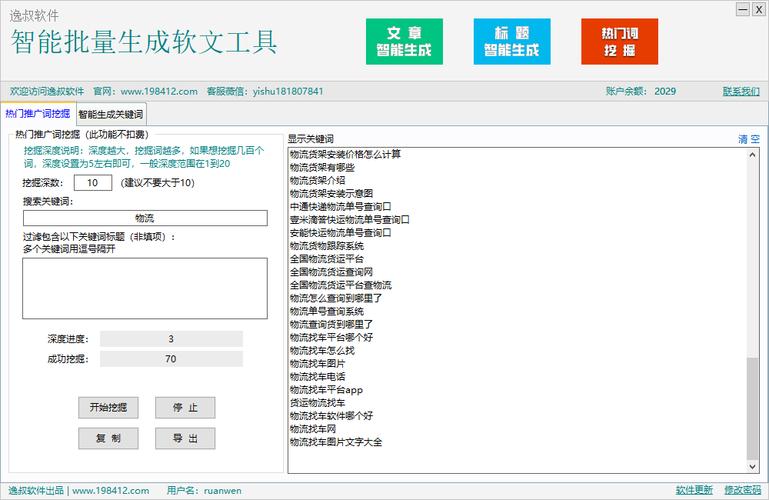Image resolution: width=769 pixels, height=500 pixels.
Task: Switch to 热门推广词挖掘 tab
Action: pos(38,114)
